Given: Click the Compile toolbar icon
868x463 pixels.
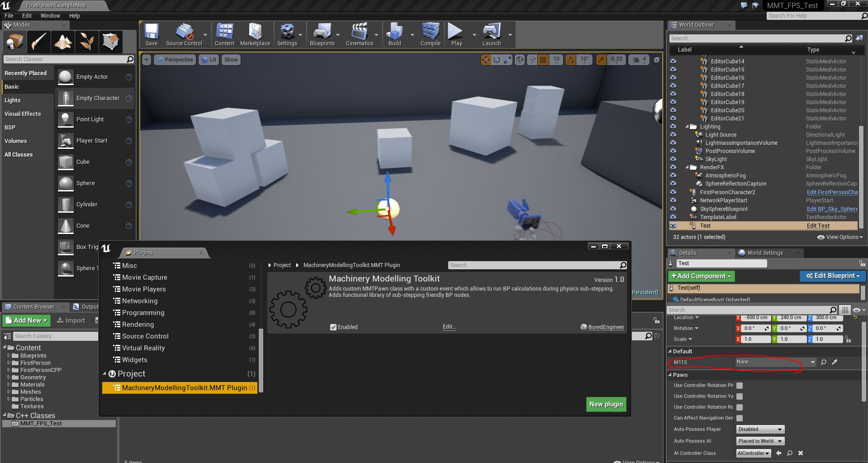Looking at the screenshot, I should point(431,34).
